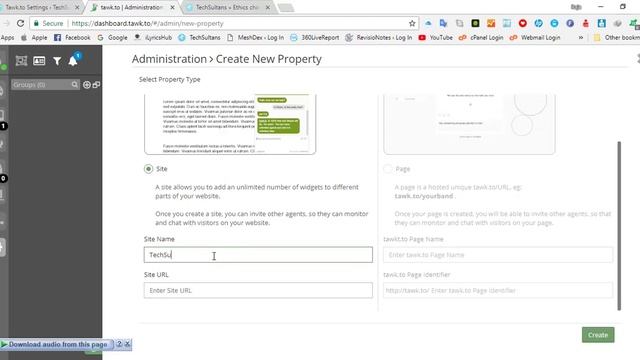
Task: Switch to the tawk.to Administration tab
Action: 131,7
